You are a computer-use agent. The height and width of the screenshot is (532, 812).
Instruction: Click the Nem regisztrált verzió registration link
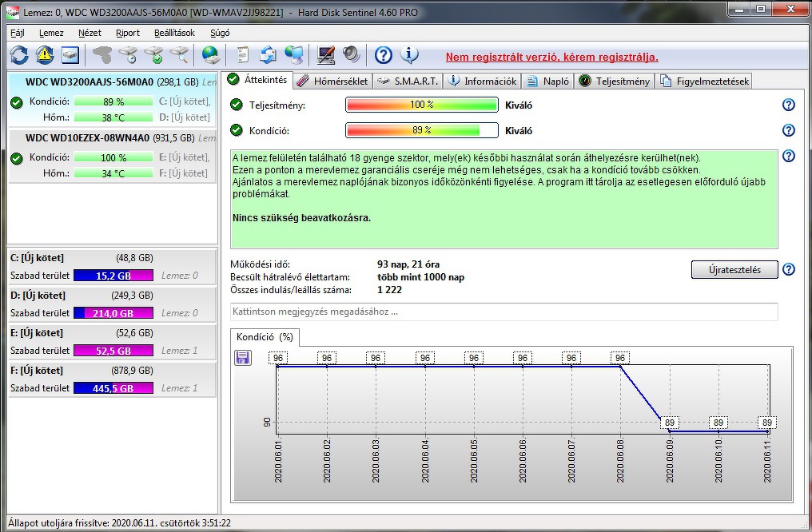click(x=552, y=57)
